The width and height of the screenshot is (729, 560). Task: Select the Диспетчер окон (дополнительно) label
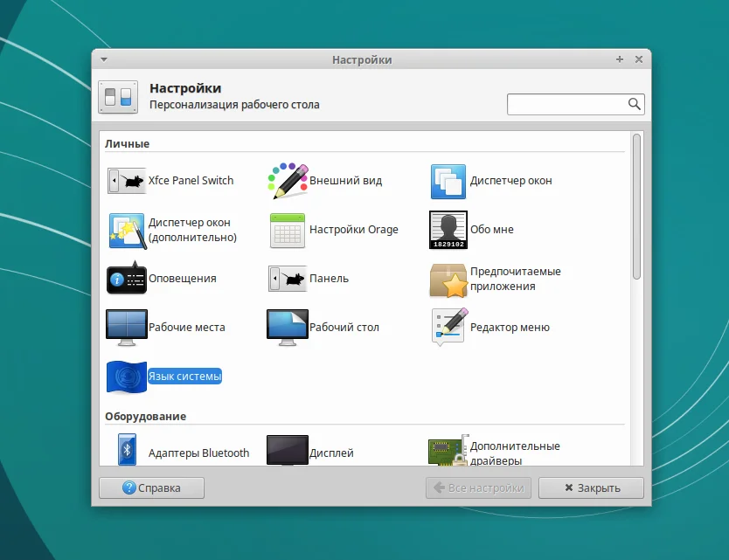pyautogui.click(x=192, y=230)
